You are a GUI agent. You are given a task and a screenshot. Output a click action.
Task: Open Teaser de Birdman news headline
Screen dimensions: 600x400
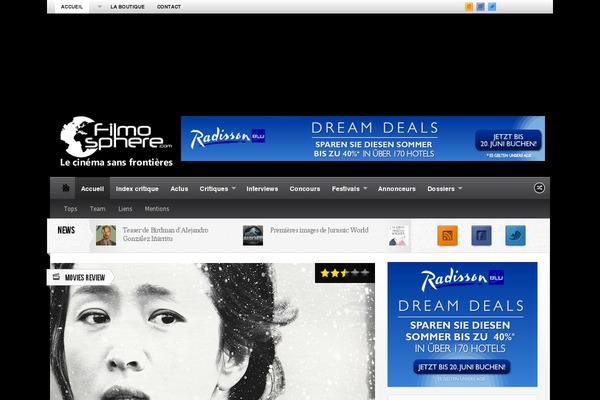click(165, 234)
